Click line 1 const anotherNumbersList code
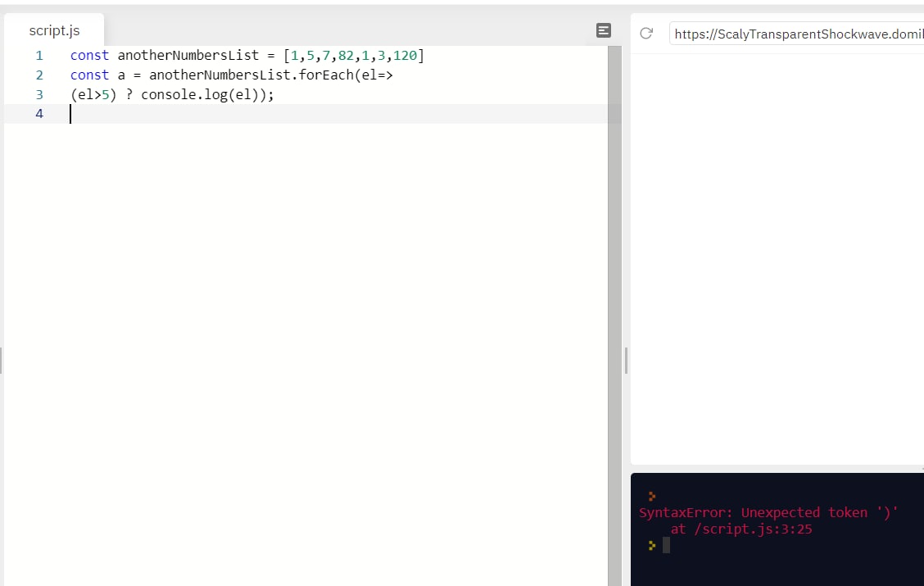 (247, 56)
